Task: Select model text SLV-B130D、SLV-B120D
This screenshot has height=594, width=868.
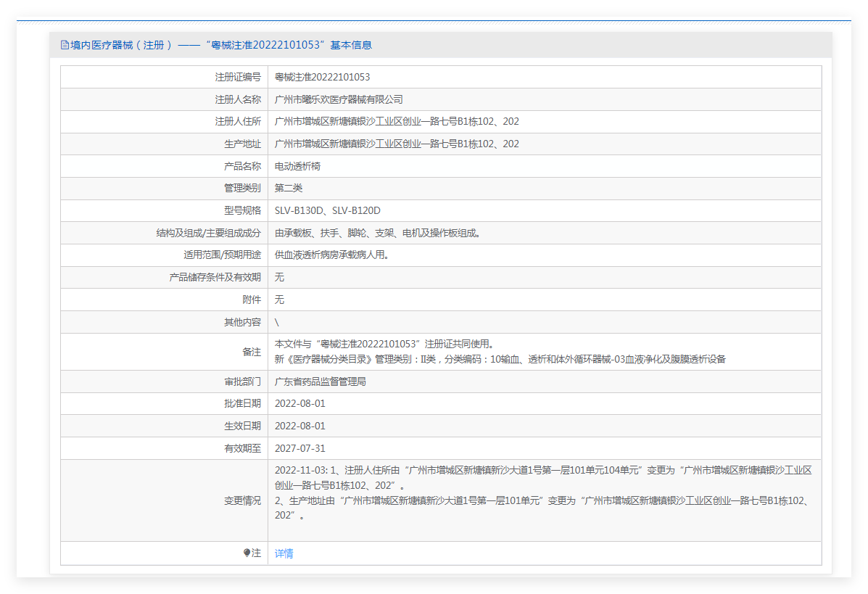Action: point(328,210)
